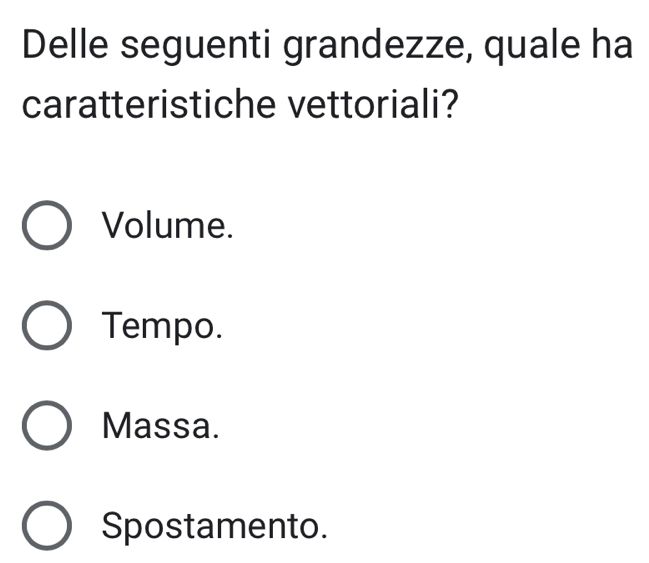Tick the last option circle in the list
Screen dimensions: 649x563
[46, 525]
